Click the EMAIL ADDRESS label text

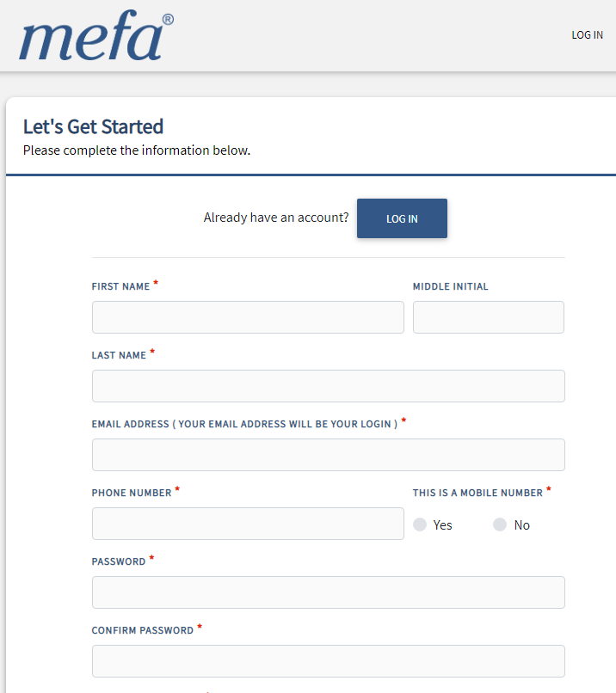tap(244, 424)
